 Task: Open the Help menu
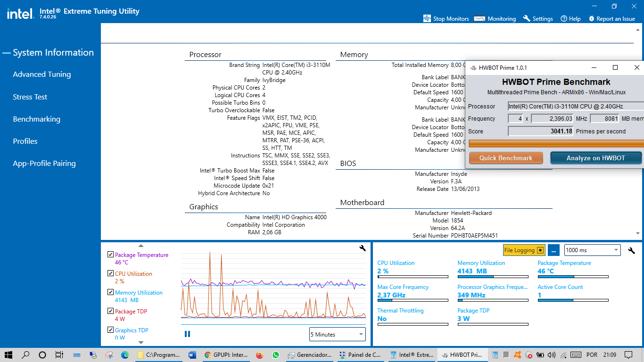pyautogui.click(x=570, y=19)
